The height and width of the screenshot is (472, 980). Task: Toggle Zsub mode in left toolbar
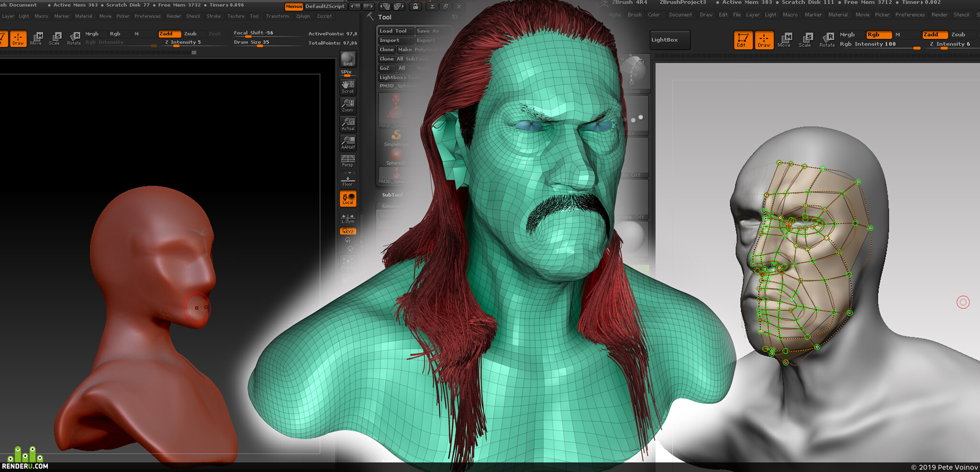coord(190,34)
